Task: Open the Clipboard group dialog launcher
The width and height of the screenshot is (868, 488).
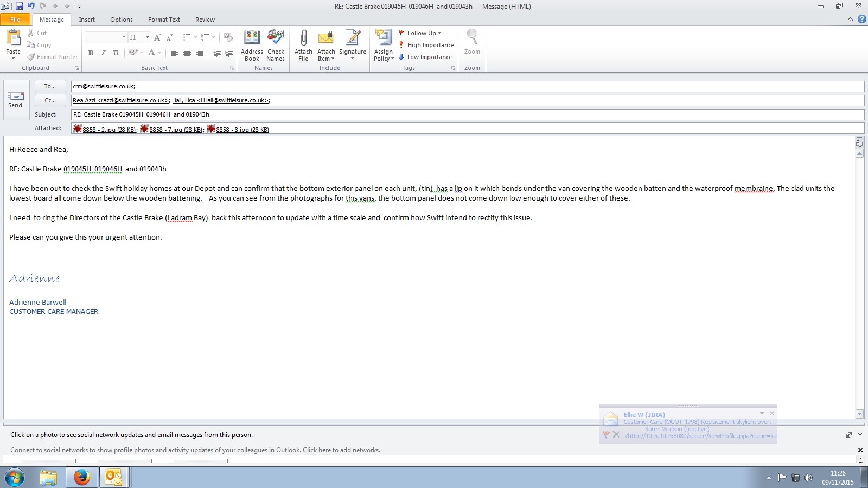Action: [x=76, y=68]
